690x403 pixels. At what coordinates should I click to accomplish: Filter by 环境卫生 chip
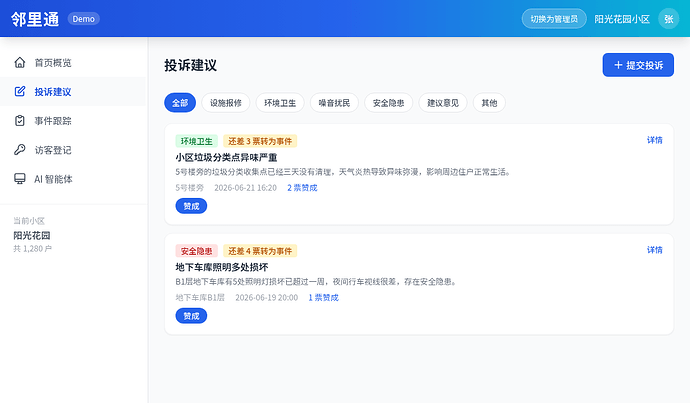click(280, 103)
